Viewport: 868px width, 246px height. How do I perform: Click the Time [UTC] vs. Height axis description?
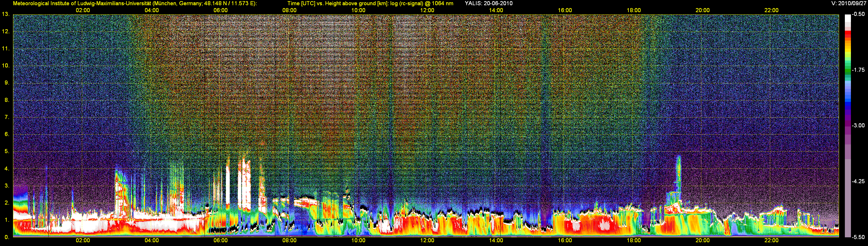(370, 4)
